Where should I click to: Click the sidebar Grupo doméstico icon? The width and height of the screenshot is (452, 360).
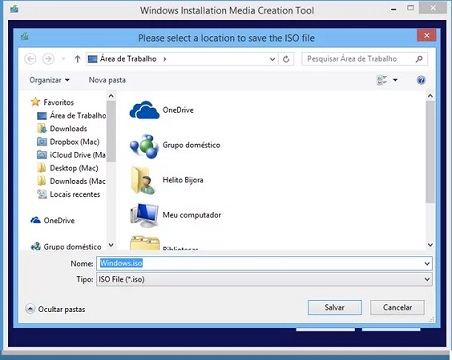(36, 247)
